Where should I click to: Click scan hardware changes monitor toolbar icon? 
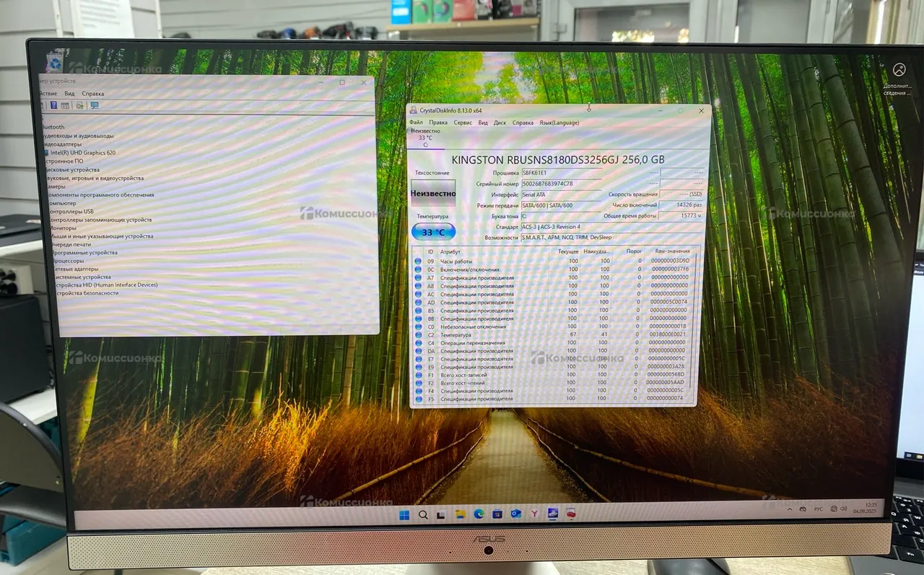pos(95,105)
